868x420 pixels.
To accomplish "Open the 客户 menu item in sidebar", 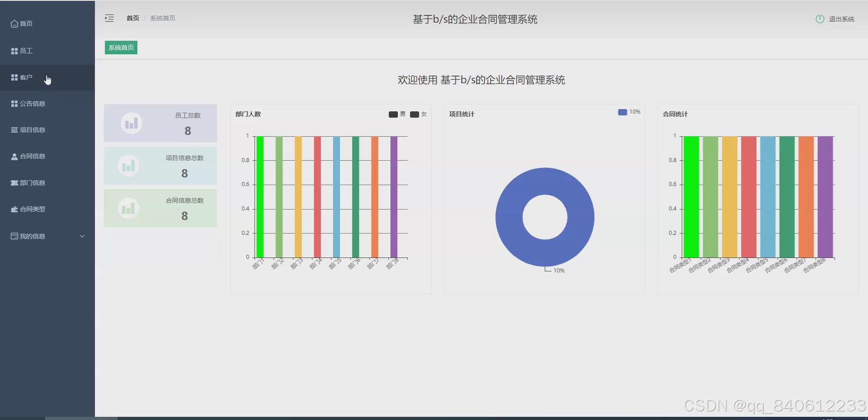I will point(26,77).
